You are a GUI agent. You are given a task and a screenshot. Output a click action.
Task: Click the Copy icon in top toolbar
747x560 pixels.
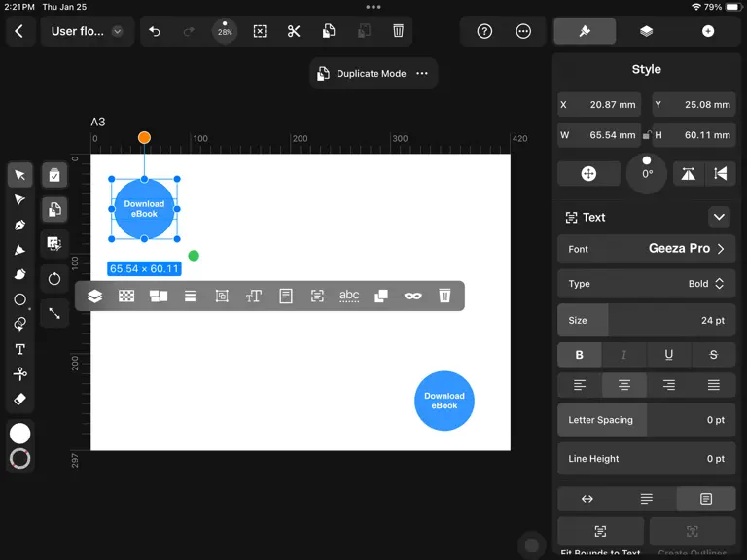point(329,31)
